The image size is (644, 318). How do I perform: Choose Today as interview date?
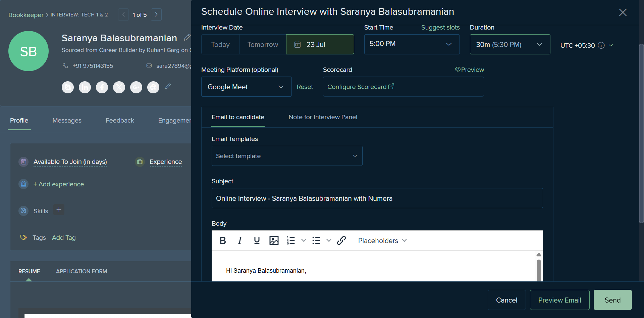click(220, 44)
